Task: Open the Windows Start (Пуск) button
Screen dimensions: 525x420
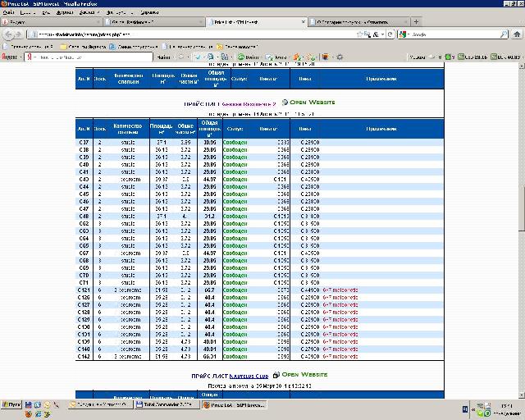Action: coord(11,404)
